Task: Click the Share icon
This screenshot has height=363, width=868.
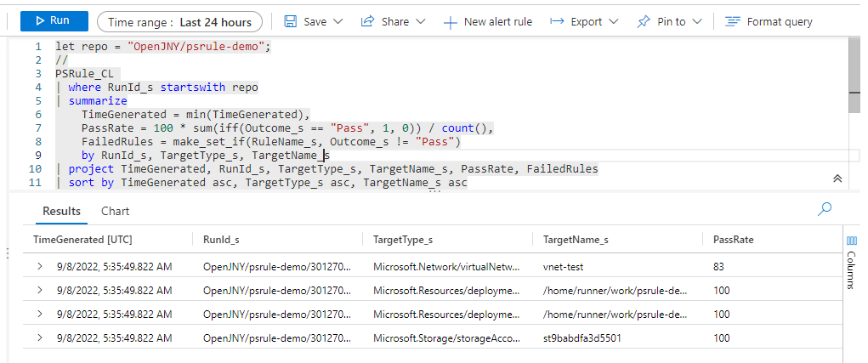Action: [x=367, y=21]
